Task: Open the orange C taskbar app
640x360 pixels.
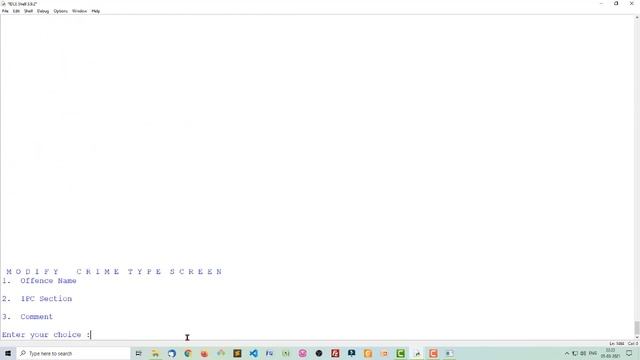Action: [433, 353]
